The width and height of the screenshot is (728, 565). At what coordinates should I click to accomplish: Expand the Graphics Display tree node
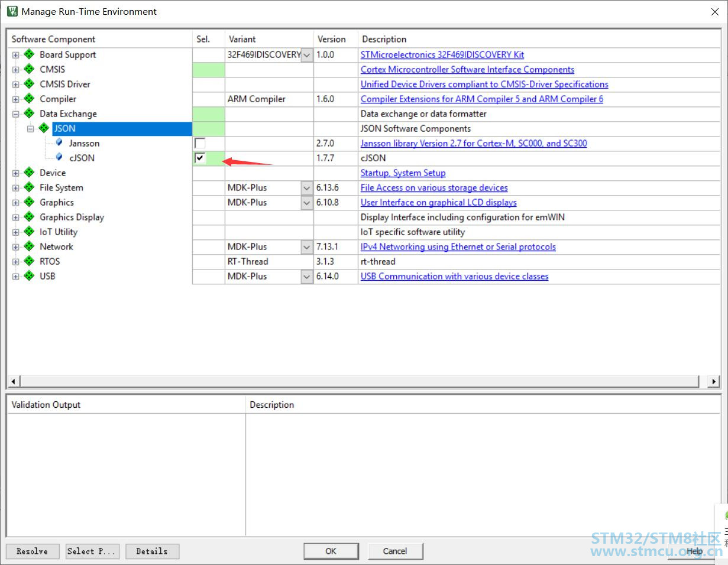15,217
